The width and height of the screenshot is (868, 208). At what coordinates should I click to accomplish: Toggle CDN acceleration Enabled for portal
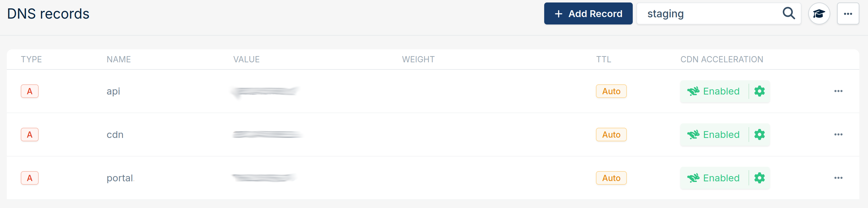coord(714,178)
